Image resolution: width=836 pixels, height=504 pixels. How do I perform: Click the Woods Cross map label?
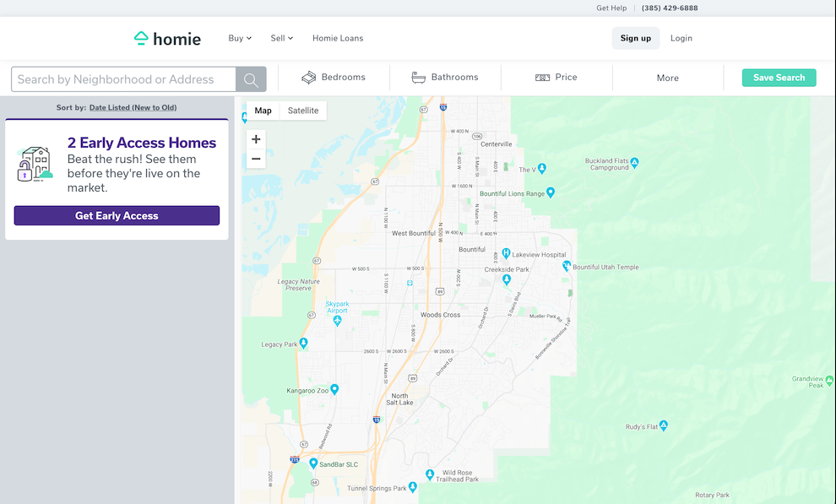(x=441, y=315)
